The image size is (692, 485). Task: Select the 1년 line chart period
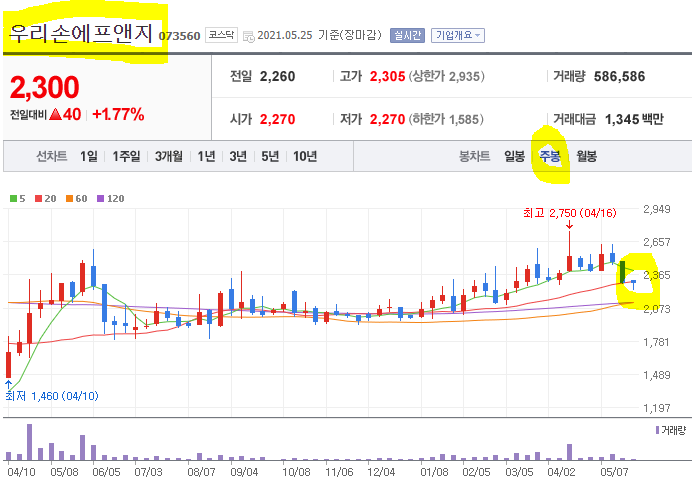(x=206, y=156)
